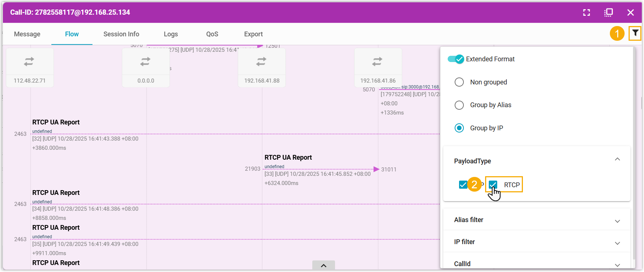The height and width of the screenshot is (272, 644).
Task: Expand the Alias filter section
Action: click(x=617, y=221)
